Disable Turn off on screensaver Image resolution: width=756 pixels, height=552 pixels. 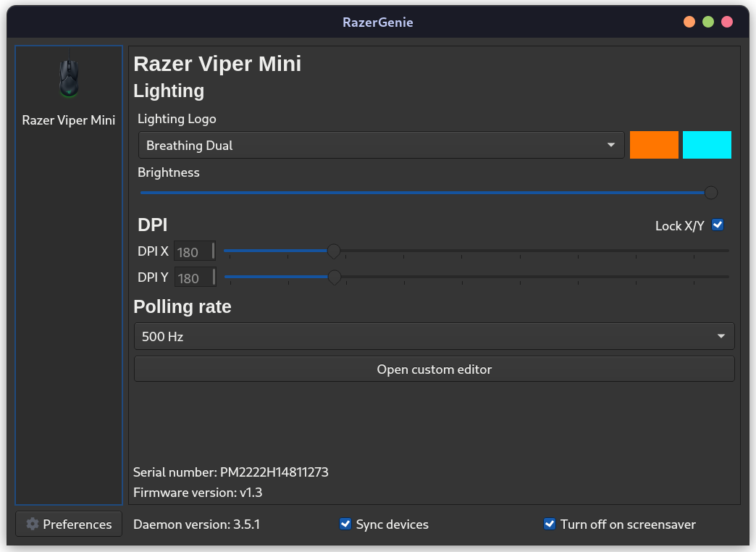(550, 524)
